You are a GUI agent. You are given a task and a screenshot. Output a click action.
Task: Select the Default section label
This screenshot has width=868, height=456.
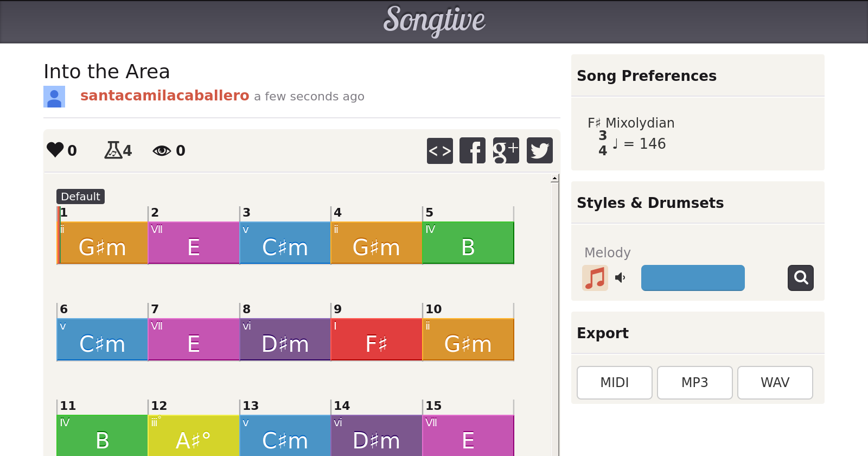point(80,197)
